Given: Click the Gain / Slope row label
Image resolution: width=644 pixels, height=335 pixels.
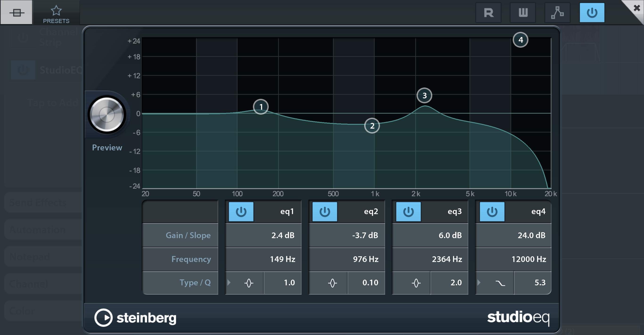Looking at the screenshot, I should click(x=188, y=235).
